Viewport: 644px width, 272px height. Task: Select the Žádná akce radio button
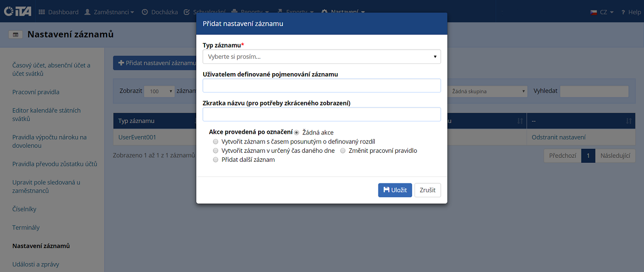pos(297,133)
